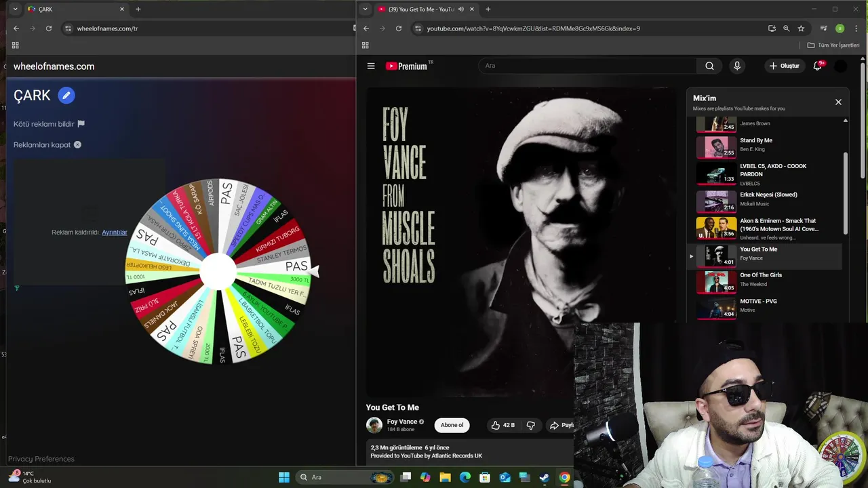Close the You Get To Me tab
This screenshot has width=868, height=488.
coord(472,9)
